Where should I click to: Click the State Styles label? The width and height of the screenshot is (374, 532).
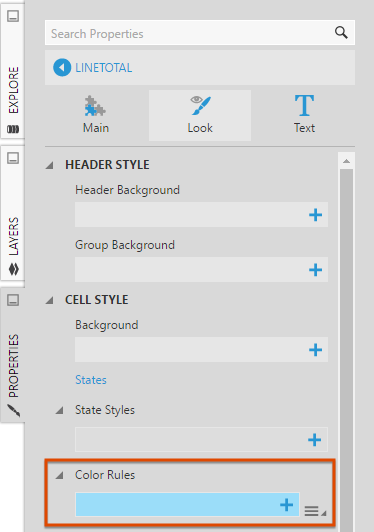point(105,410)
